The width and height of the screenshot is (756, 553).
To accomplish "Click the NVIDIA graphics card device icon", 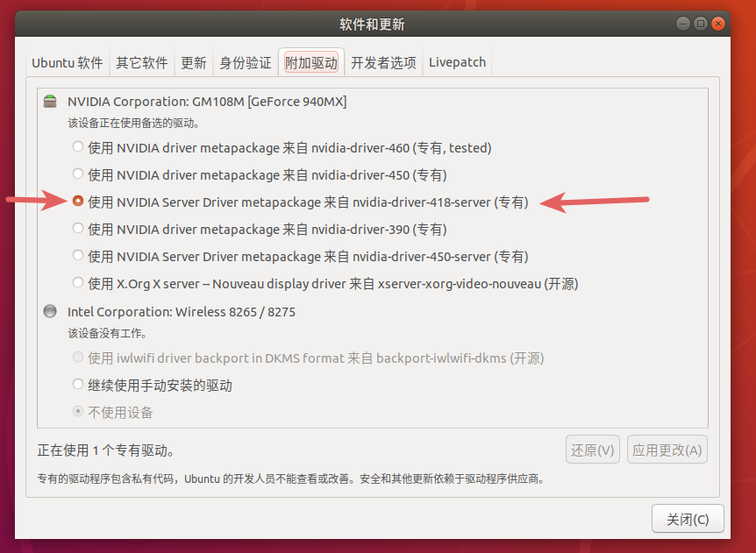I will click(50, 101).
